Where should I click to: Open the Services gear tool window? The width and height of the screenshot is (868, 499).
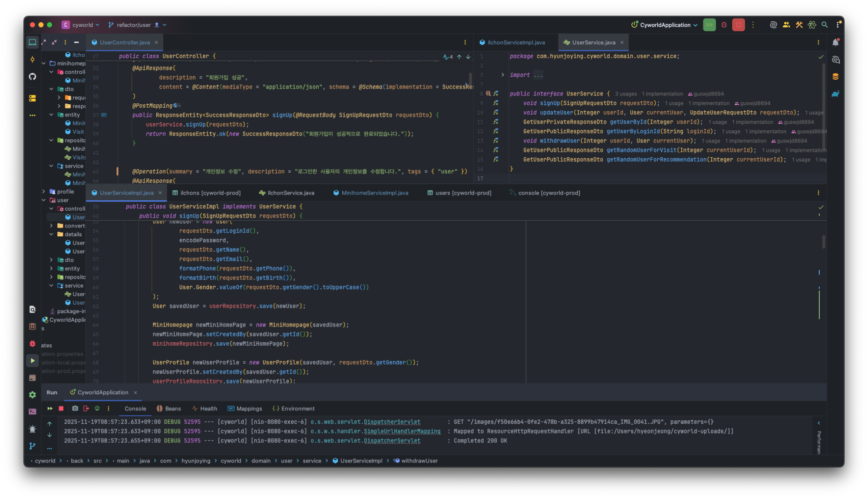pos(32,395)
